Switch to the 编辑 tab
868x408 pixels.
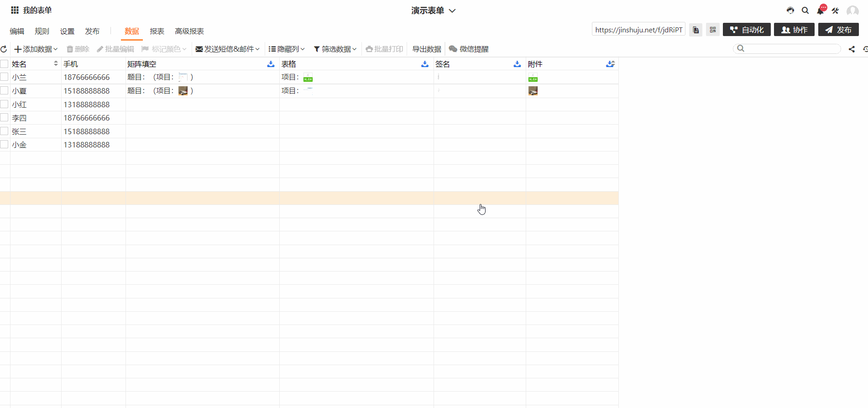pos(17,31)
